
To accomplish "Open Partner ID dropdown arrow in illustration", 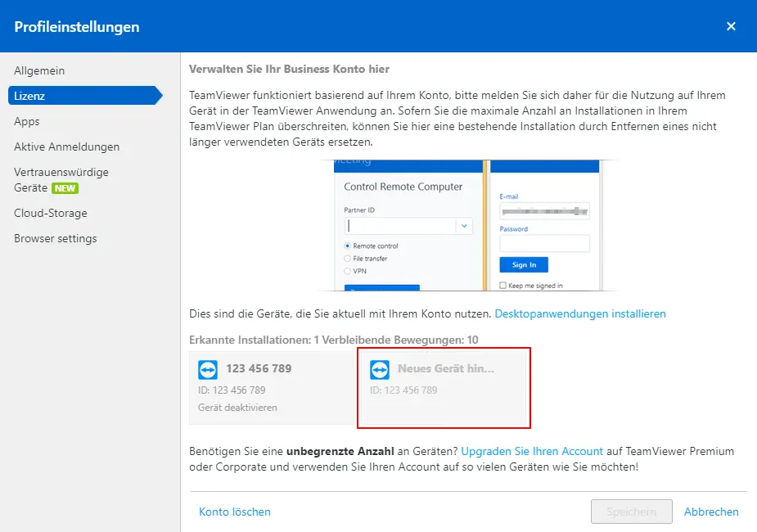I will [464, 226].
